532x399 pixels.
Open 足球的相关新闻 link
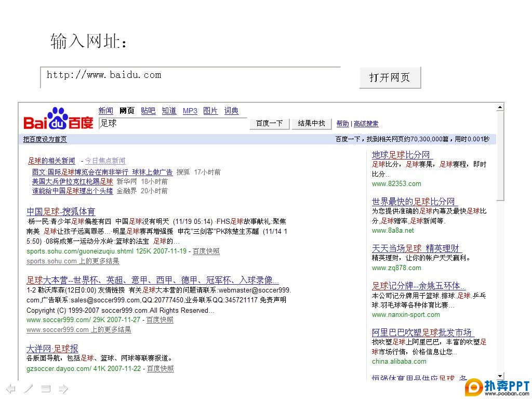pos(51,161)
